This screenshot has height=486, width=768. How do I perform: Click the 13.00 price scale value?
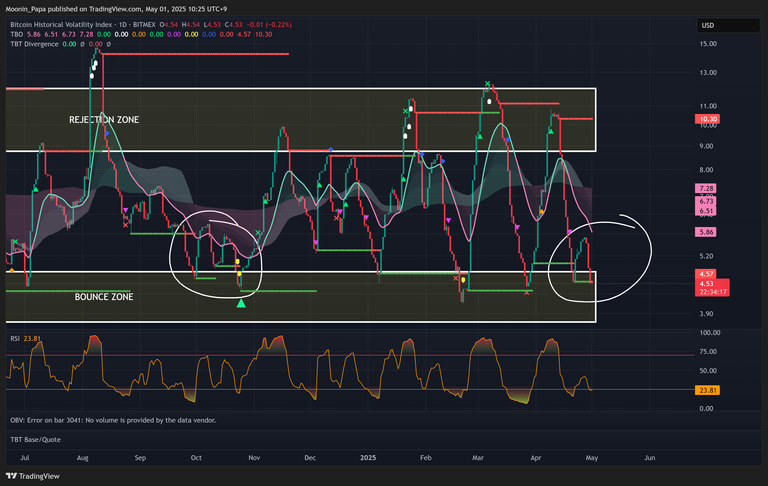(708, 73)
